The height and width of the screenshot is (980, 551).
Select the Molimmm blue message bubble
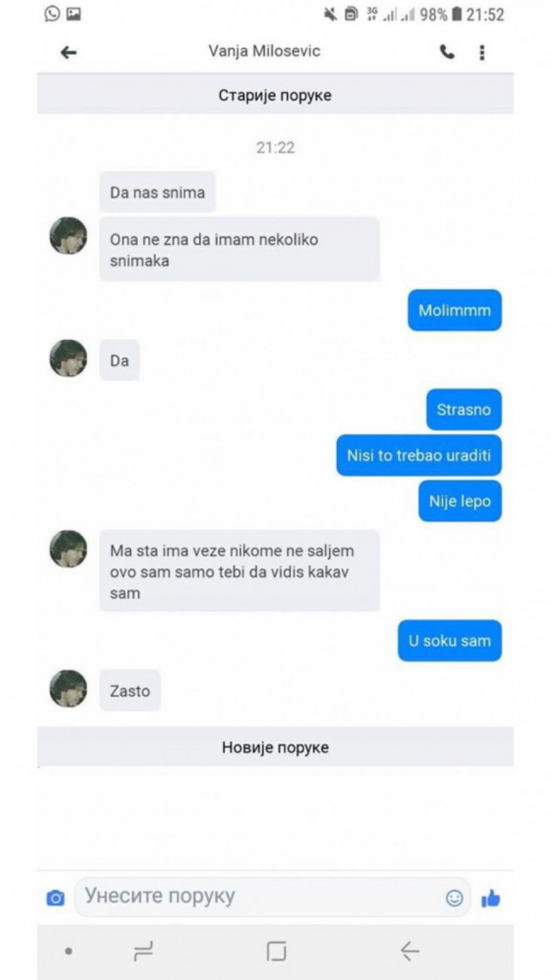[455, 310]
